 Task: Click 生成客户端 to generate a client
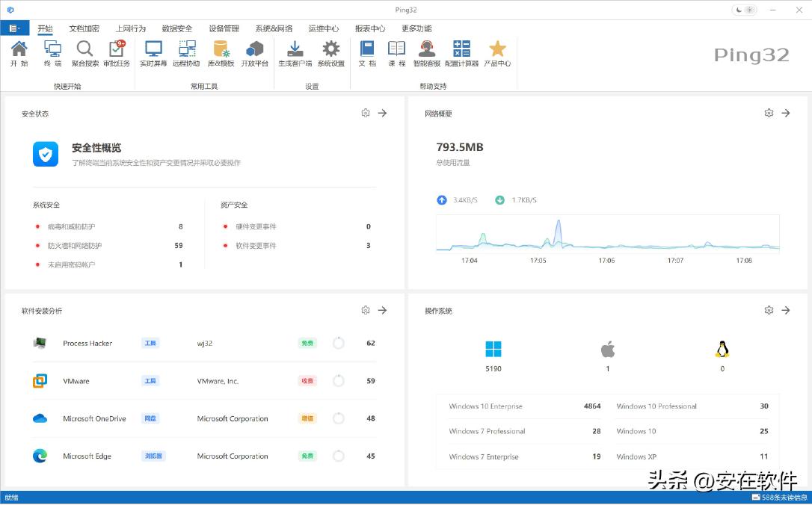(x=295, y=54)
